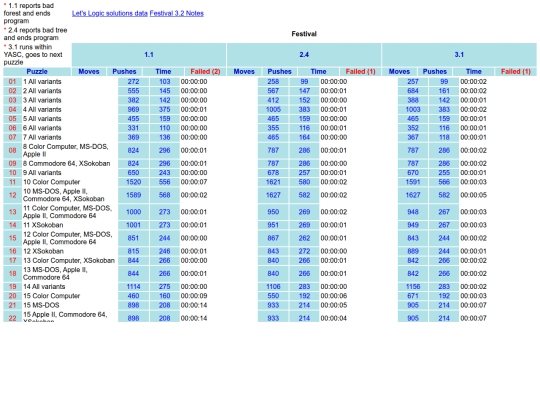Select '15 Color Computer' puzzle name
This screenshot has height=405, width=540.
click(x=51, y=296)
